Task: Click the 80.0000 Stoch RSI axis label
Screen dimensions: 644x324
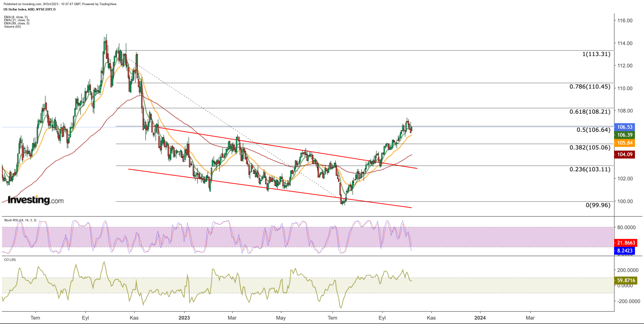Action: tap(626, 227)
